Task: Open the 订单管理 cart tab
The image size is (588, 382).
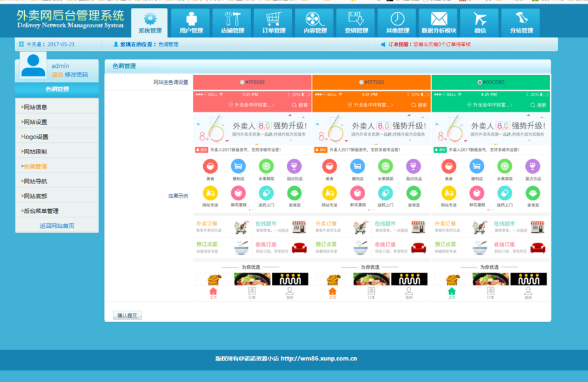Action: (274, 22)
